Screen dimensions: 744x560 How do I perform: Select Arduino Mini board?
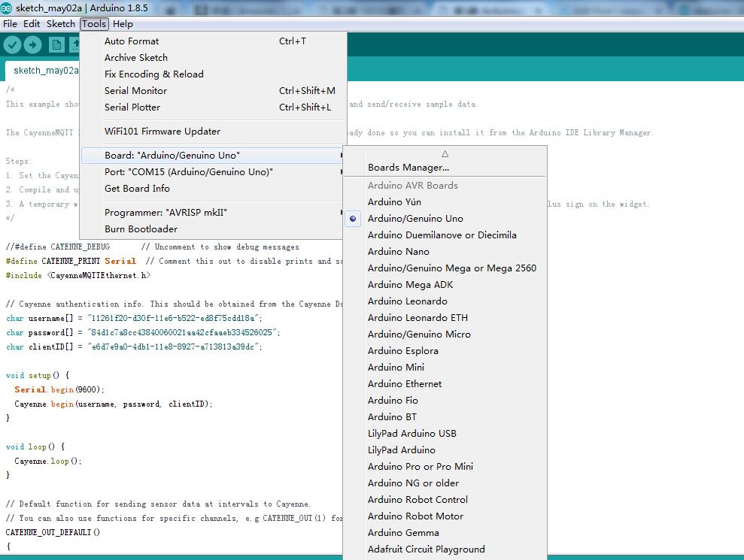coord(445,368)
